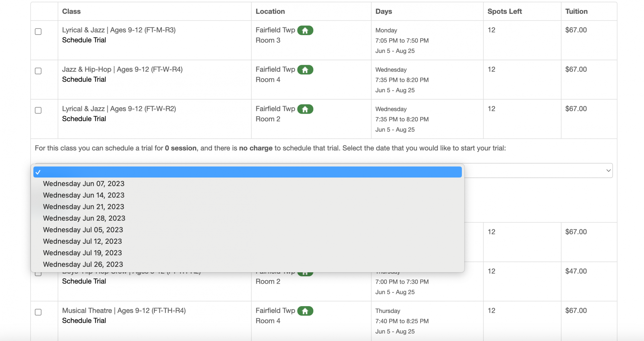
Task: Tick the Musical Theatre (FT-TH-R4) checkbox
Action: (38, 312)
